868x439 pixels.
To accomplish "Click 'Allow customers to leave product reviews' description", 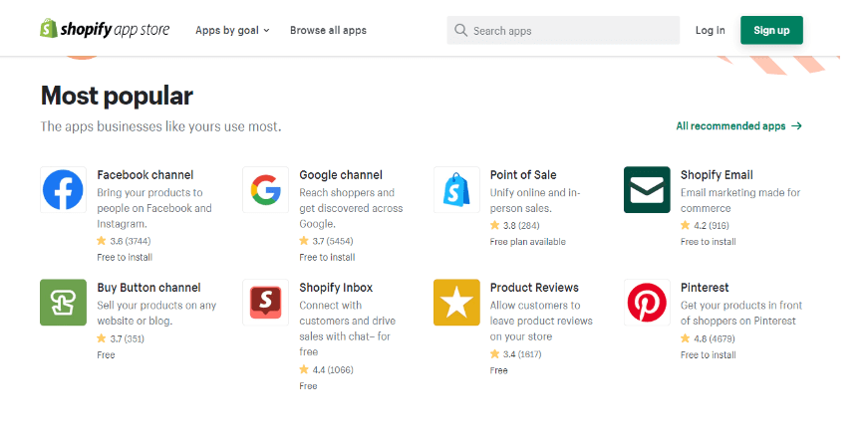I will click(541, 321).
